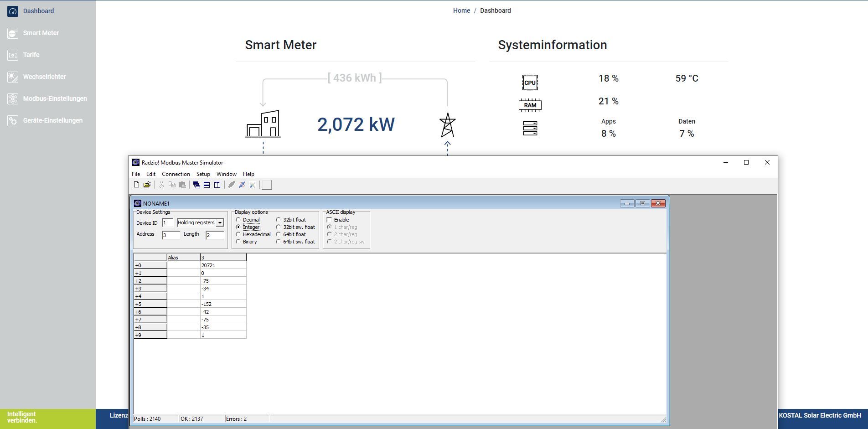
Task: Click the Cut scissors toolbar icon
Action: click(161, 185)
